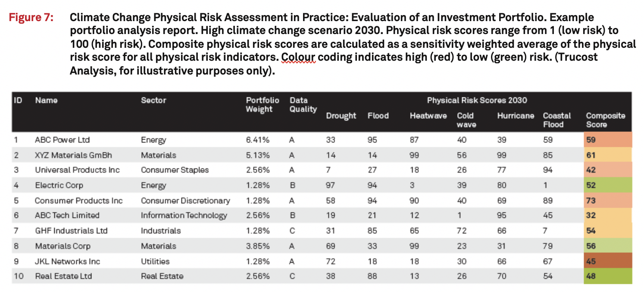The height and width of the screenshot is (292, 644).
Task: Click the Composite Score column header
Action: (605, 120)
